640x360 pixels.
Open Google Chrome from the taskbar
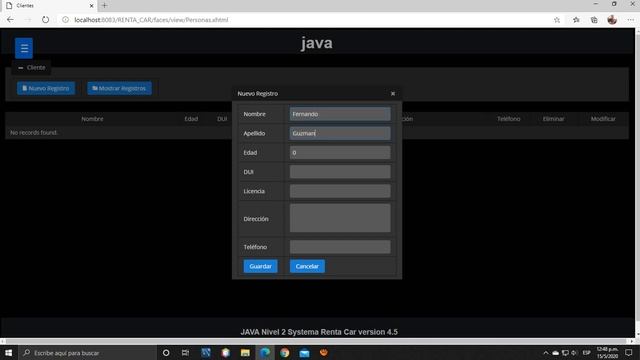pos(284,353)
